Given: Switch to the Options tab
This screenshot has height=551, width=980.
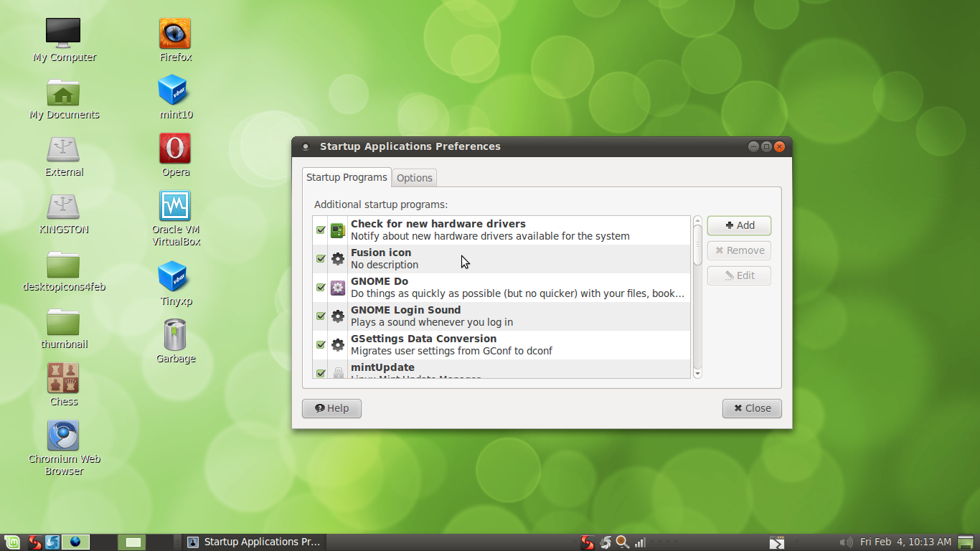Looking at the screenshot, I should pos(414,177).
